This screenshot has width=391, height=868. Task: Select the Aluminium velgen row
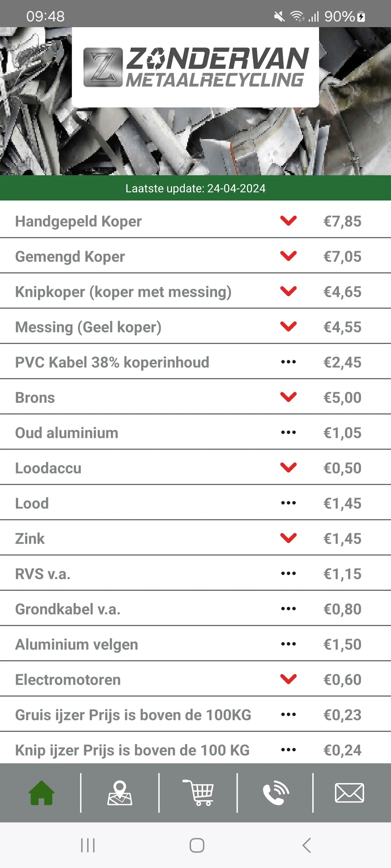coord(195,644)
